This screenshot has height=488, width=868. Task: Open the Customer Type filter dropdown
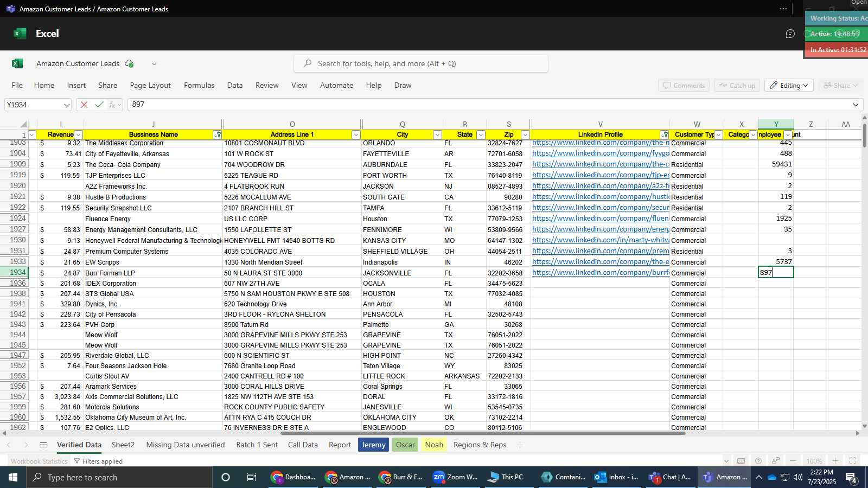tap(719, 135)
